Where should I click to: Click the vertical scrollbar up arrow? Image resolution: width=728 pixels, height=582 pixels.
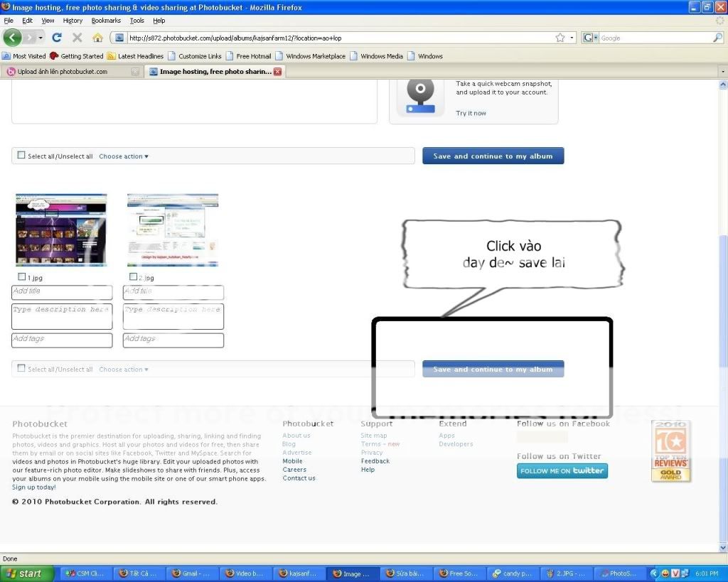pyautogui.click(x=723, y=85)
